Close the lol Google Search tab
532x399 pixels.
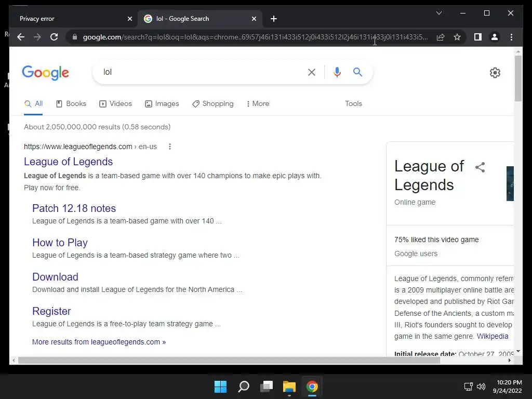254,19
